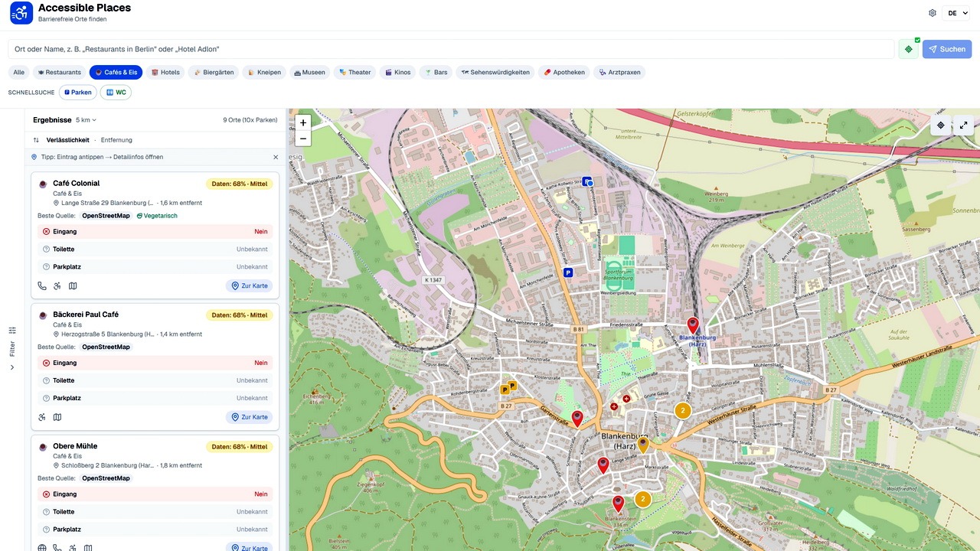
Task: Click the OpenStreetMap source on Café Colonial
Action: (x=106, y=216)
